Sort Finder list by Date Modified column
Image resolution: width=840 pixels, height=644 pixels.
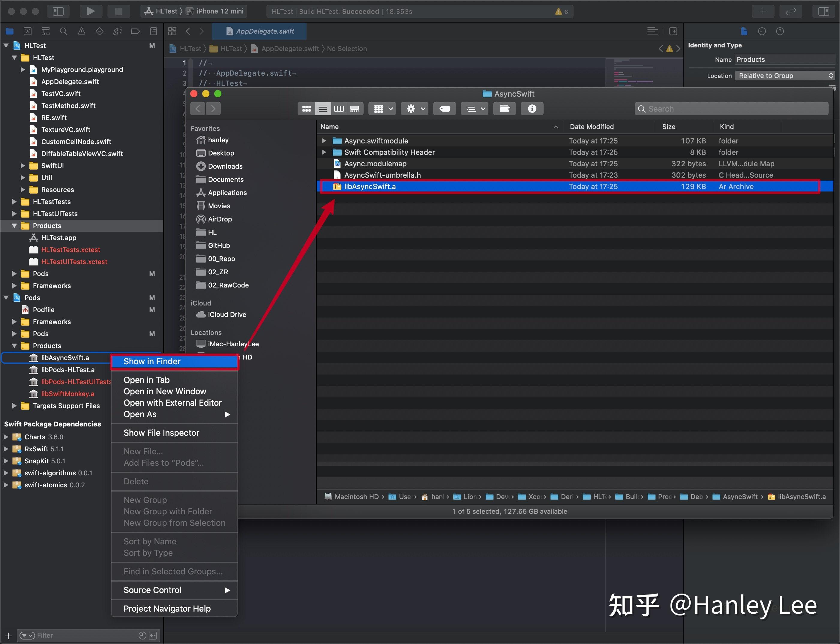pyautogui.click(x=591, y=127)
